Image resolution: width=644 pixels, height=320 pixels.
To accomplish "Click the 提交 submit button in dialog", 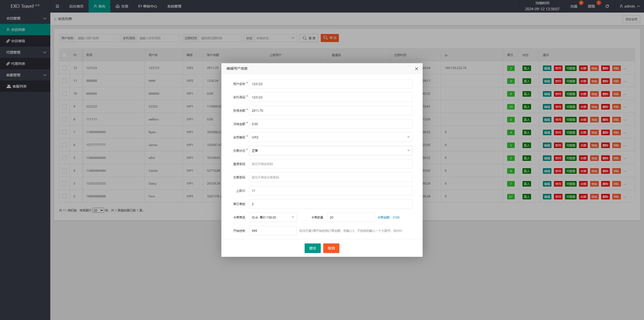I will [x=313, y=248].
